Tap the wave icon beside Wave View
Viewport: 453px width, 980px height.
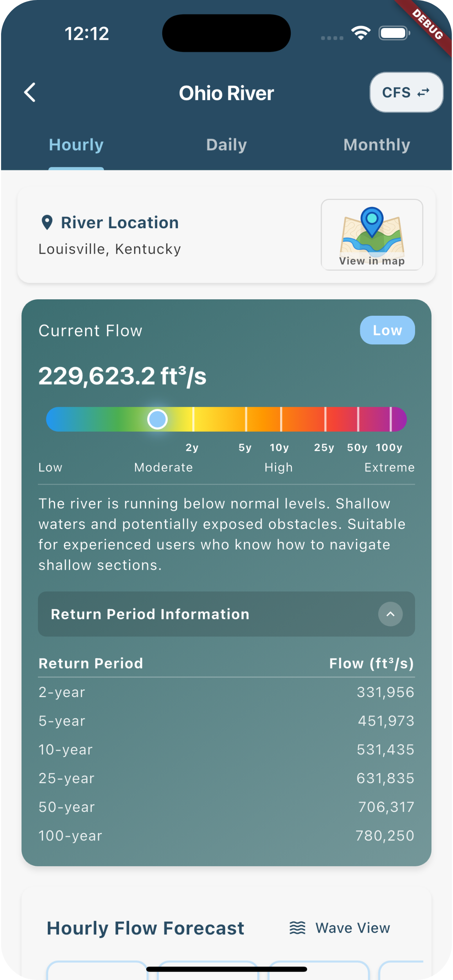tap(297, 928)
